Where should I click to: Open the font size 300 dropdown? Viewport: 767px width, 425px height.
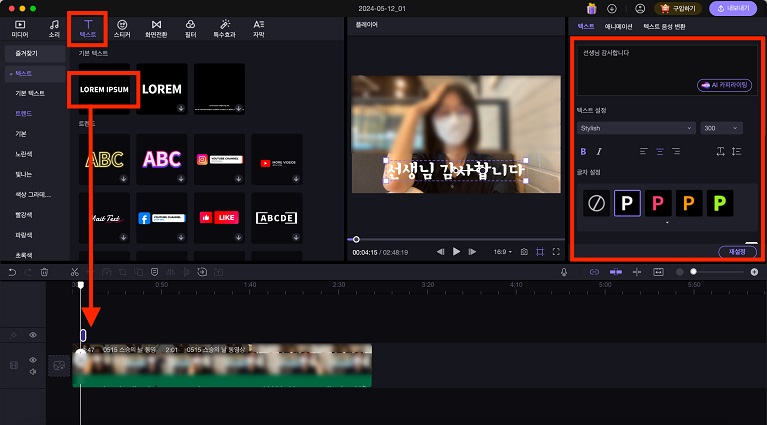coord(721,128)
